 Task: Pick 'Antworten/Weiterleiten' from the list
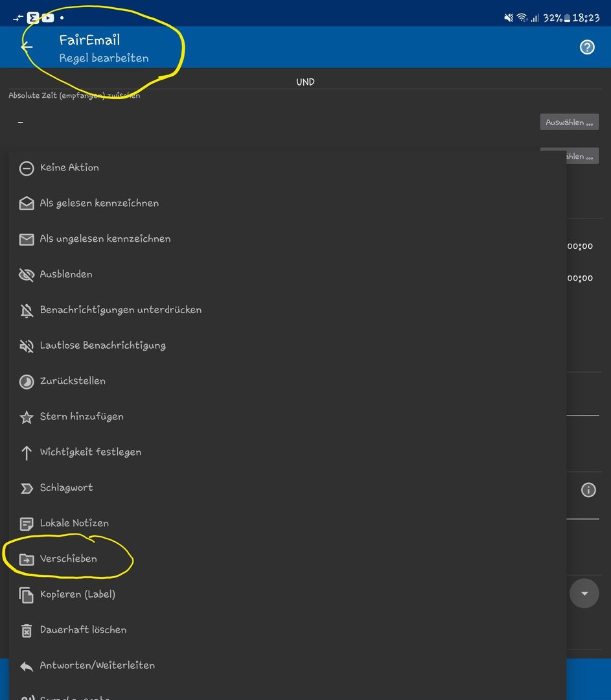coord(97,666)
